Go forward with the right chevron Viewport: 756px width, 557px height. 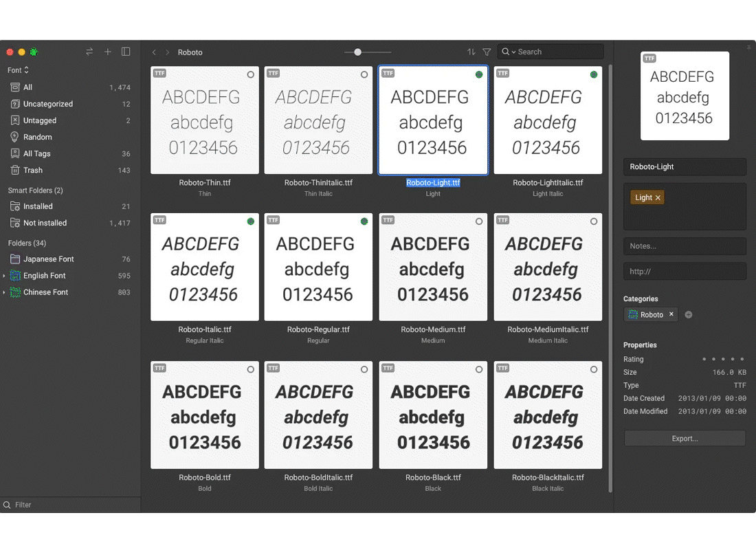[167, 52]
